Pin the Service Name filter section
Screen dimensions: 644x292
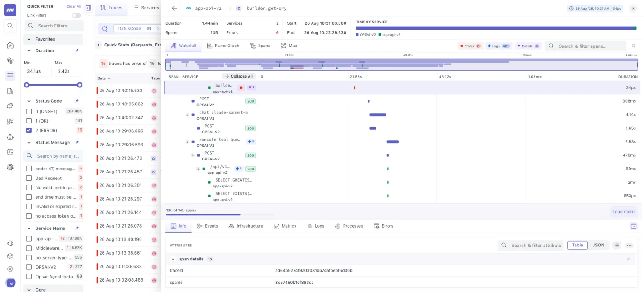[x=77, y=228]
